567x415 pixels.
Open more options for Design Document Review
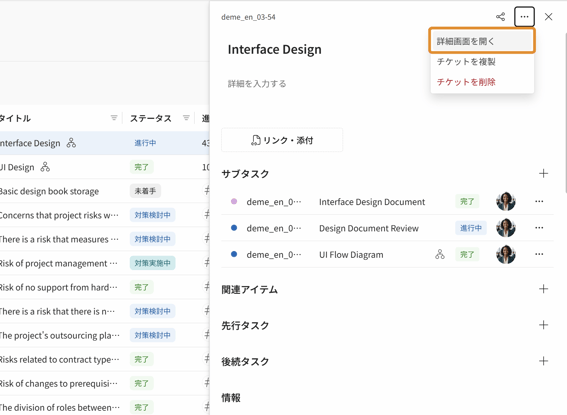pyautogui.click(x=539, y=228)
